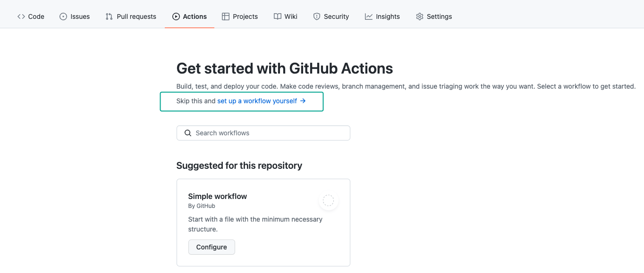Click the search magnifier icon
Viewport: 644px width, 273px height.
[x=188, y=133]
